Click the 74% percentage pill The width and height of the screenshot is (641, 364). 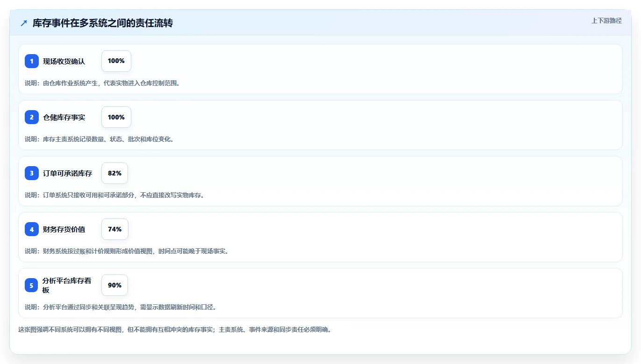pos(115,229)
